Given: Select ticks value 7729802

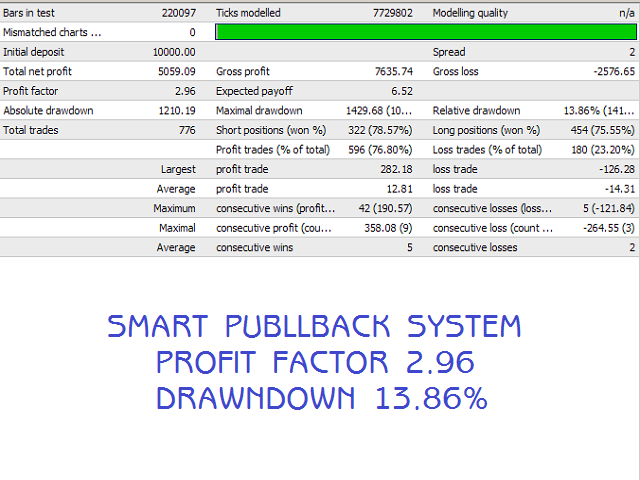Looking at the screenshot, I should (x=393, y=13).
